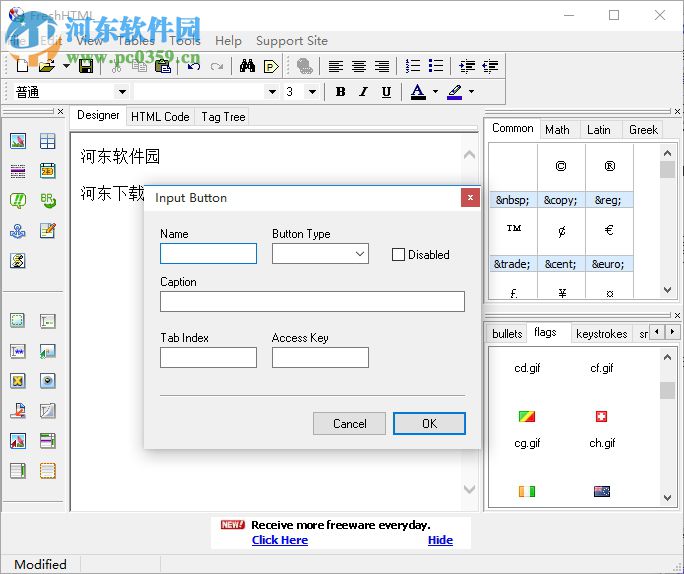684x574 pixels.
Task: Click the Preview (P) icon in the toolbar
Action: tap(271, 66)
